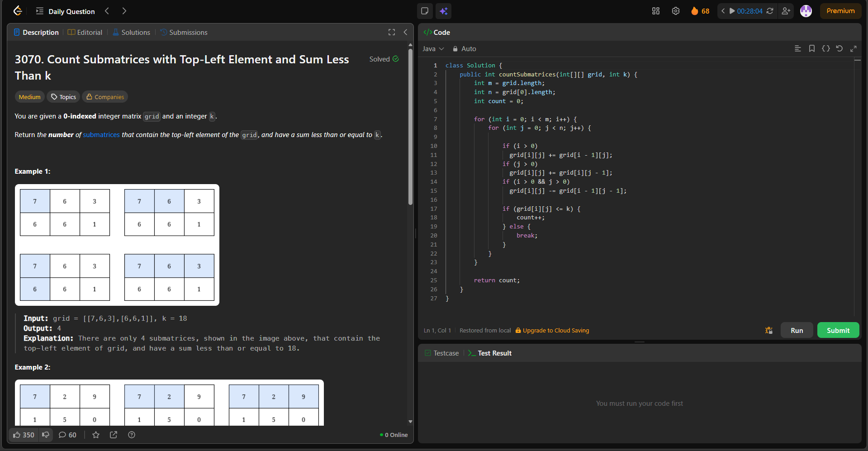The height and width of the screenshot is (451, 868).
Task: Click the bookmark icon in code editor
Action: [811, 49]
